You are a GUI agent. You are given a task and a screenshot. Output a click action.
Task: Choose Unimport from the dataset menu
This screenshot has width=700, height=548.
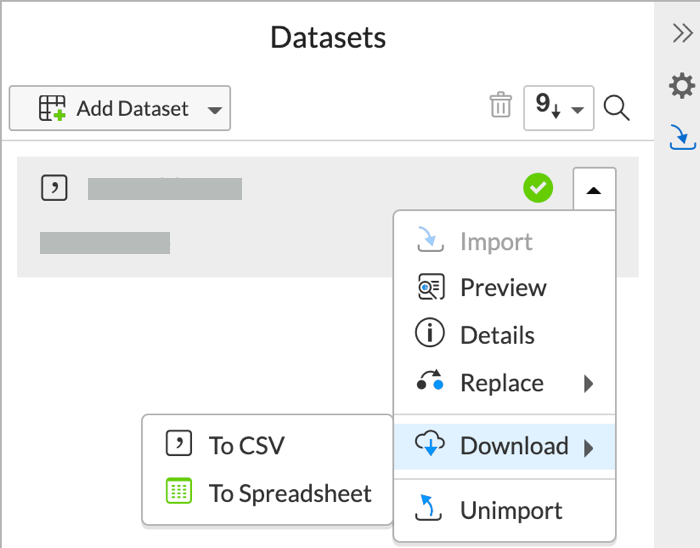[504, 510]
